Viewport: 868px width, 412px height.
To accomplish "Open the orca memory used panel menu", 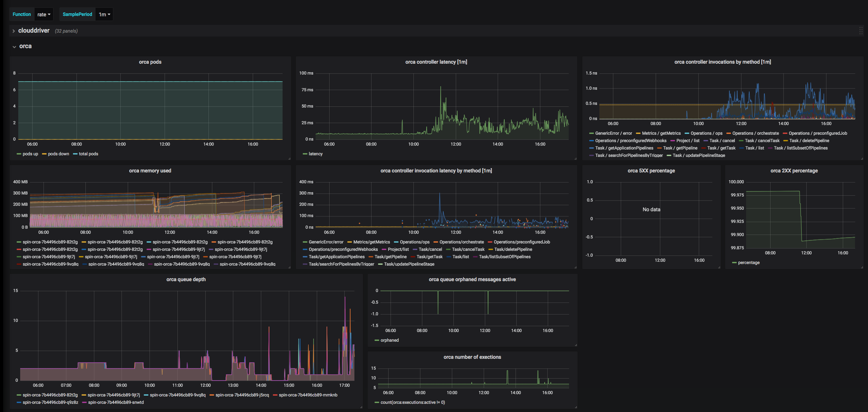I will coord(150,170).
